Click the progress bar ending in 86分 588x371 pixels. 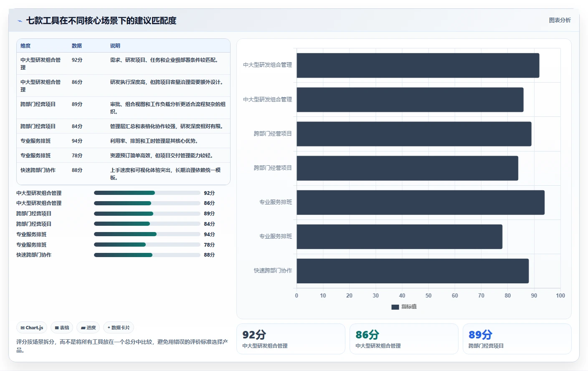[147, 203]
